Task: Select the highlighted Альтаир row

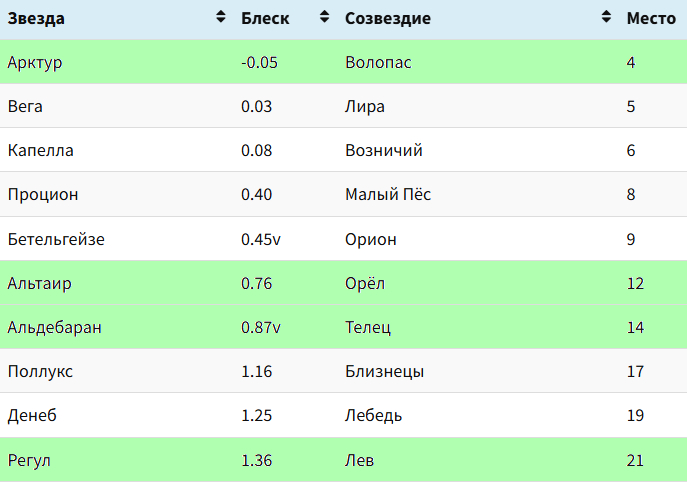Action: [344, 283]
